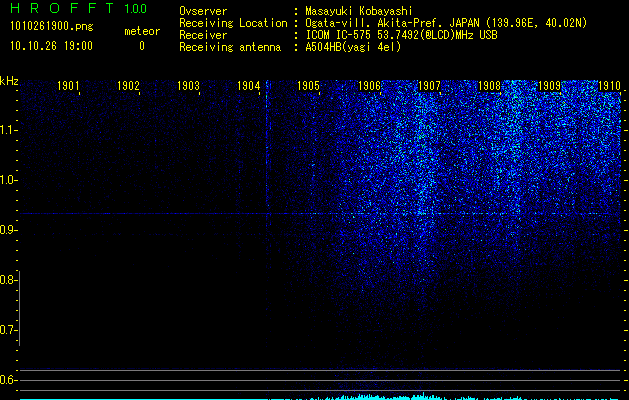Click the 1908 time marker
This screenshot has width=629, height=400.
489,86
